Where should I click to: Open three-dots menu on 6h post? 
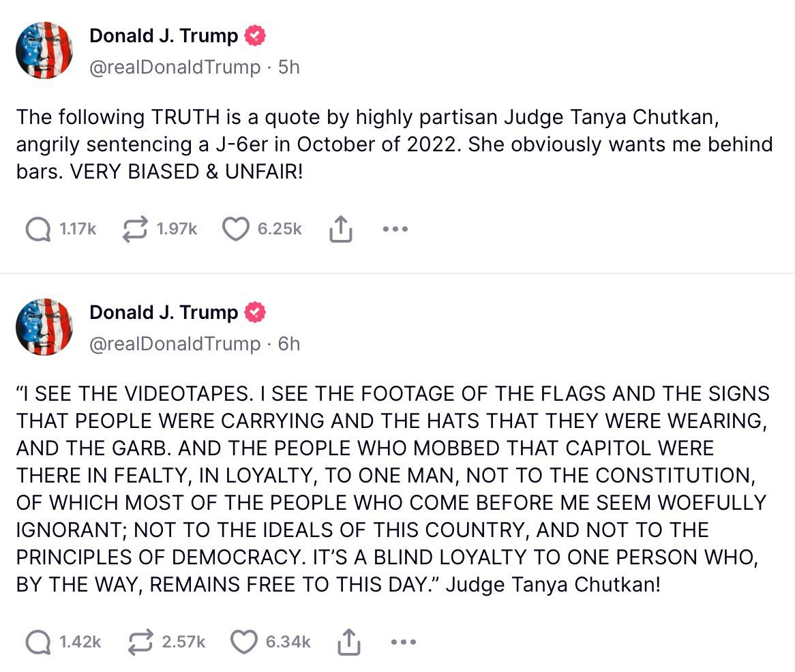click(404, 642)
